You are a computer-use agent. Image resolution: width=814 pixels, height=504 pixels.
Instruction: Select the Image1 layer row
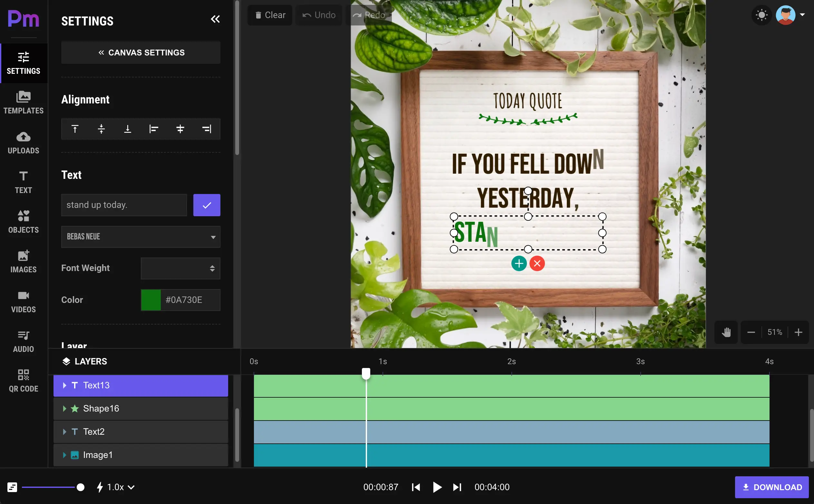141,455
